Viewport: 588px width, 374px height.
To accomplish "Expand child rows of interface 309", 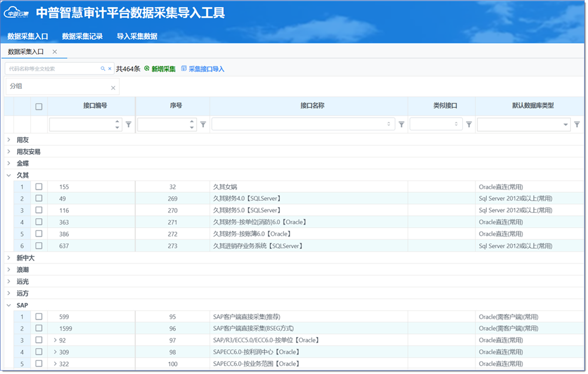I will [x=55, y=352].
